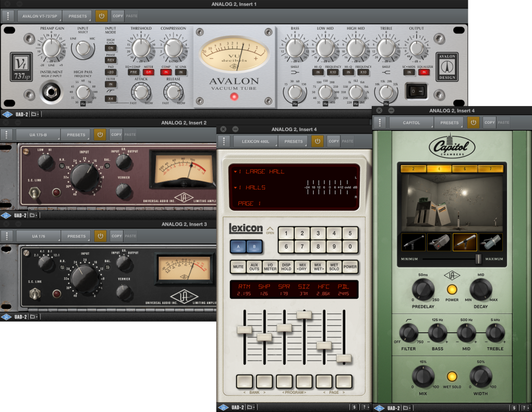Toggle the WET SOLO lamp in Capitol Chambers
This screenshot has width=532, height=412.
(x=452, y=376)
